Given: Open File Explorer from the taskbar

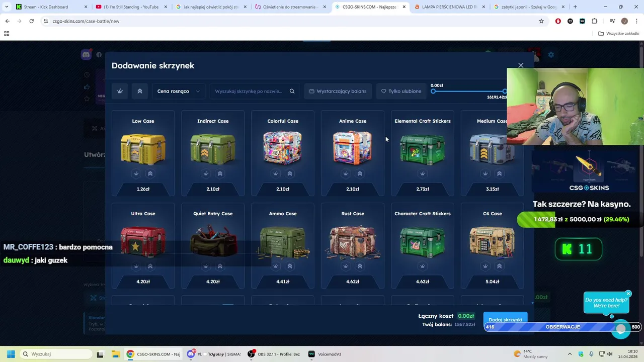Looking at the screenshot, I should click(115, 354).
